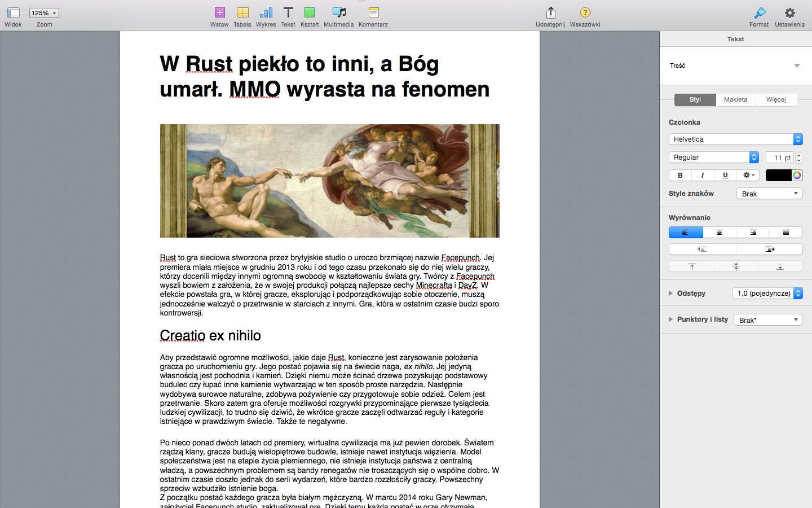Screen dimensions: 812x508
Task: Show tips with Wskazówki icon
Action: click(585, 12)
